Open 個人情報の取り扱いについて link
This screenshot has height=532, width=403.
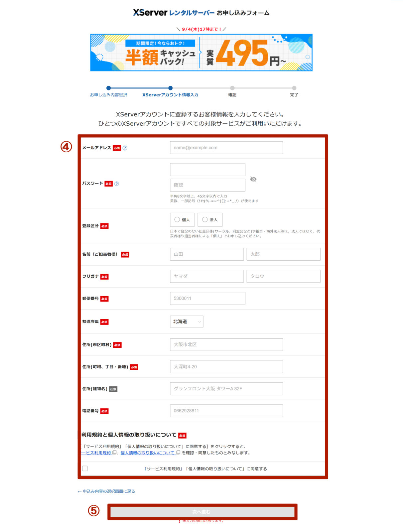147,453
